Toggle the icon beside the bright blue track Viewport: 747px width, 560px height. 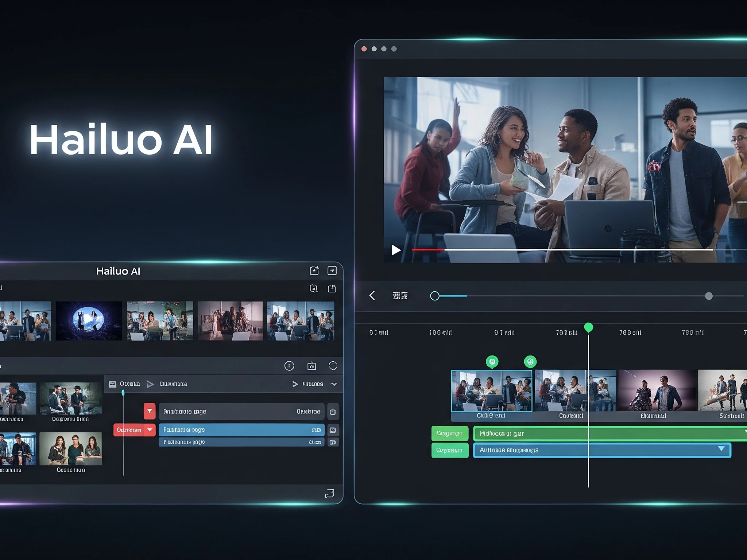point(333,430)
